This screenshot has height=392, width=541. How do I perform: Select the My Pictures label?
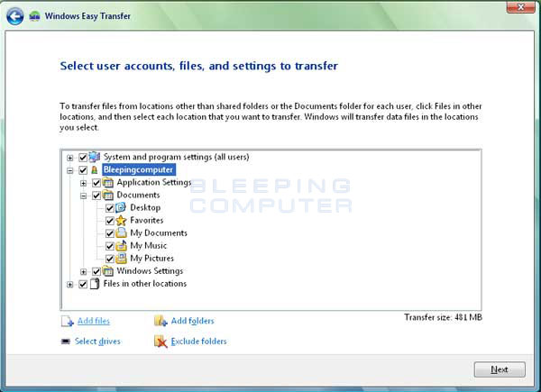click(x=151, y=259)
